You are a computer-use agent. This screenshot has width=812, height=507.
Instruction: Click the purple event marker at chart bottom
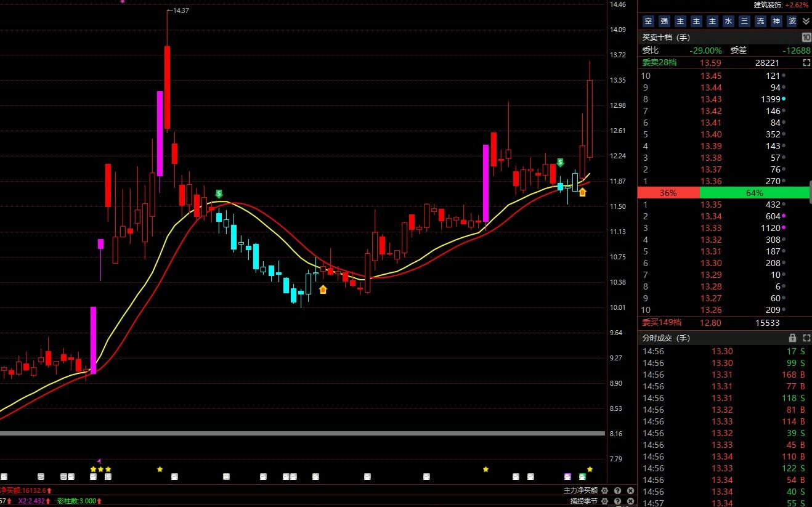point(568,476)
